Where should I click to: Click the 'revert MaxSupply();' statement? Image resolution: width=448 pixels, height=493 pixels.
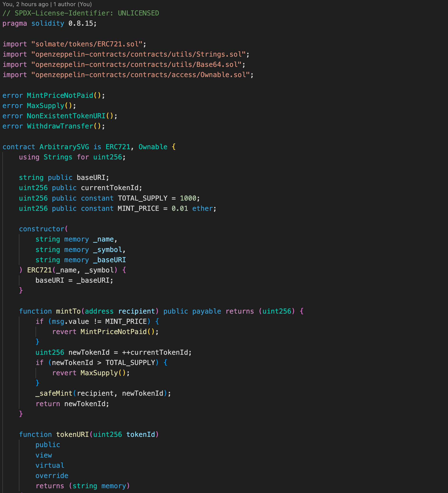(x=91, y=373)
